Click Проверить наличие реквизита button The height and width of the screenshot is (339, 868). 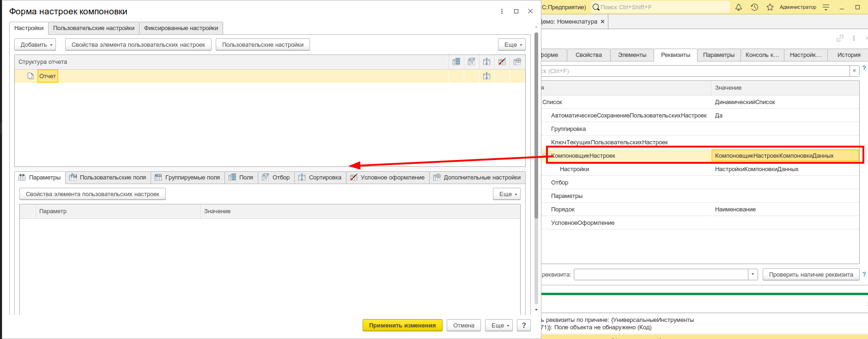coord(811,274)
